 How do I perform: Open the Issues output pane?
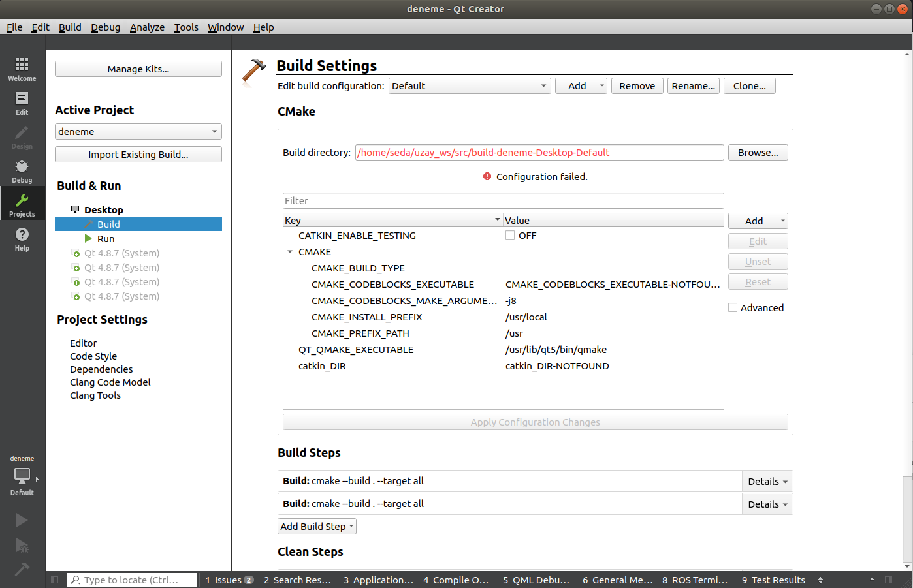coord(229,580)
